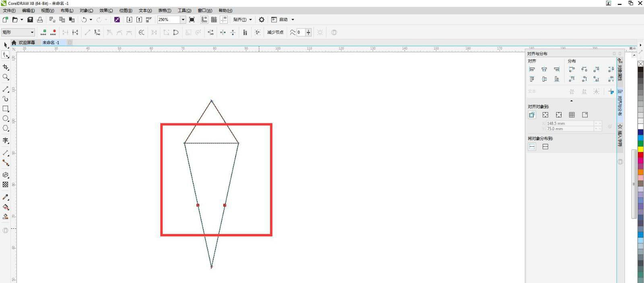Expand the 矩形 selection mode dropdown
Viewport: 644px width, 283px height.
pyautogui.click(x=32, y=32)
